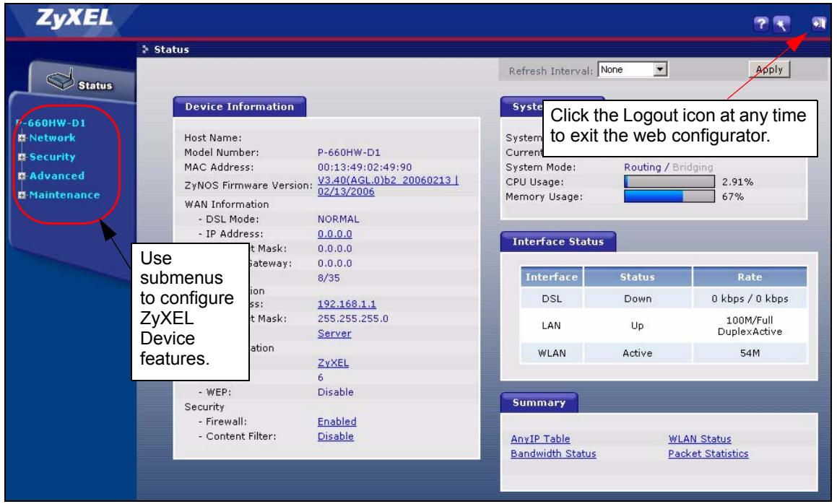
Task: Click the CPU Usage progress bar
Action: (x=669, y=182)
